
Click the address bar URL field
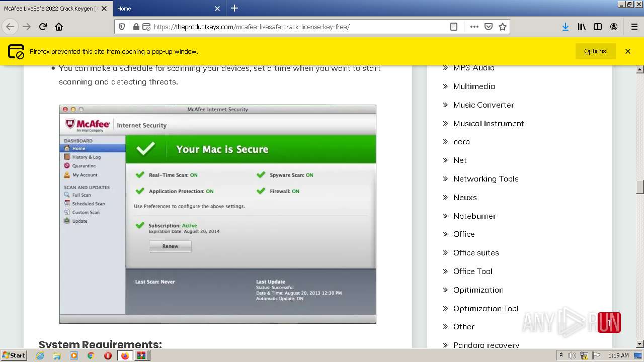(299, 27)
